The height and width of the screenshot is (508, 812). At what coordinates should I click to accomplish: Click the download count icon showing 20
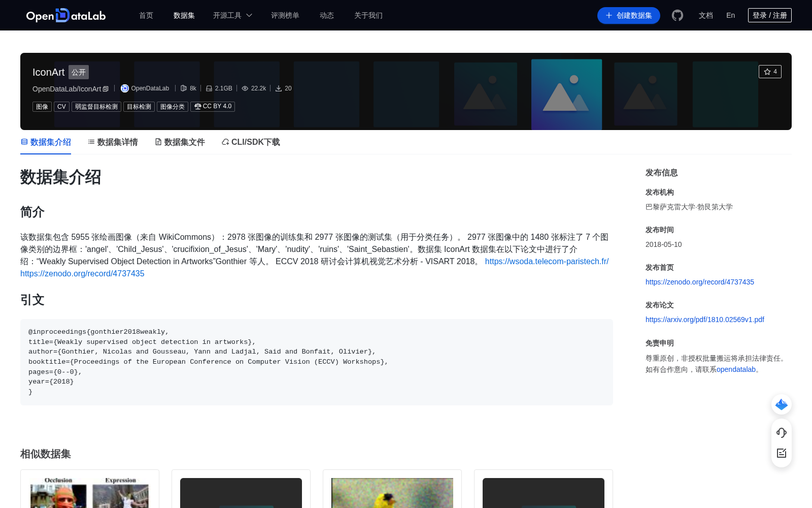tap(279, 88)
